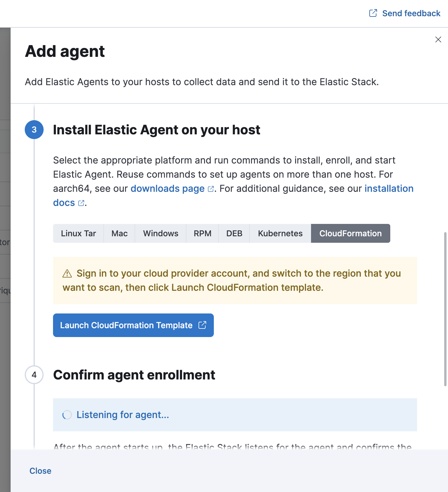Click Close at the bottom of the flyout
Screen dimensions: 448x492
40,470
